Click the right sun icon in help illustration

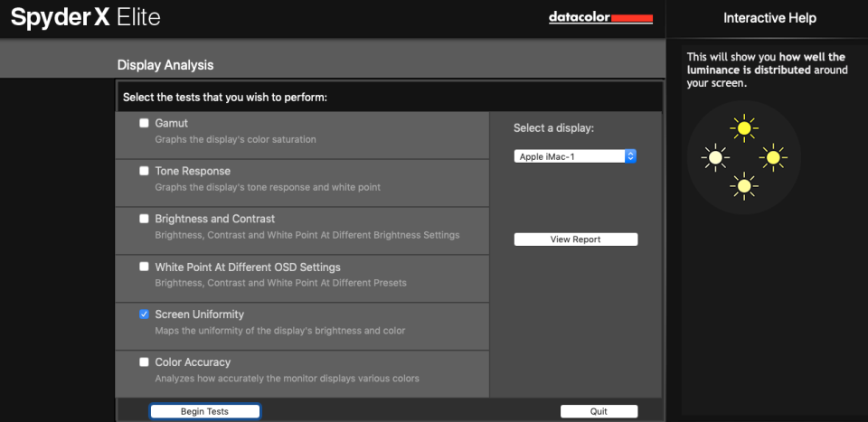(x=773, y=157)
